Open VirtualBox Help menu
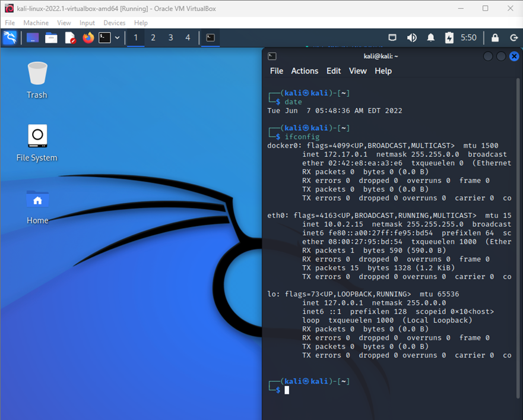523x420 pixels. tap(141, 23)
